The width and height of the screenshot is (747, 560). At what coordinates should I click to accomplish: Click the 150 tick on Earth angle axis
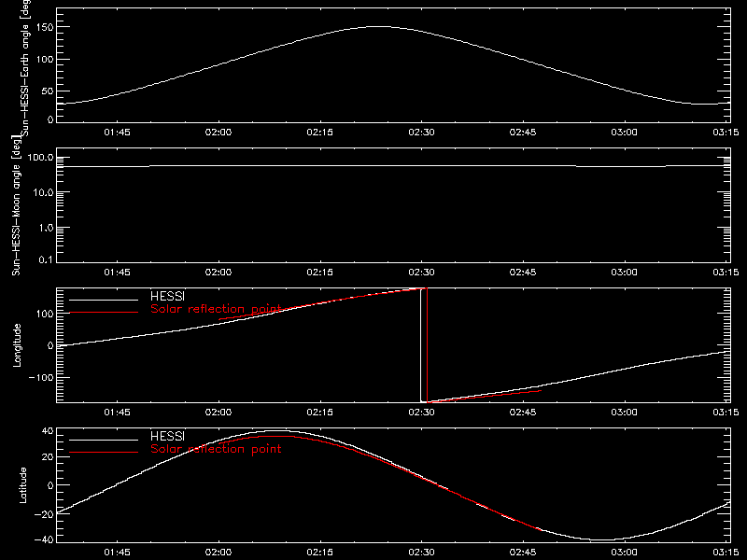tap(45, 27)
